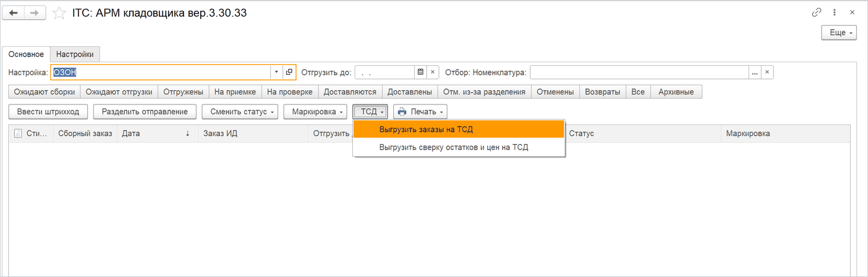Show На проверке orders
This screenshot has height=277, width=868.
coord(290,92)
